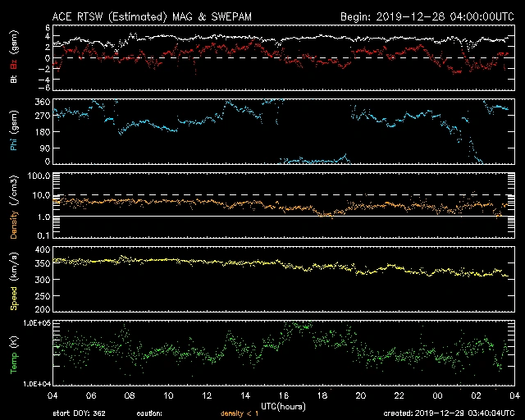Click the 'Density (/cm3)' axis label
The image size is (525, 420).
tap(14, 207)
